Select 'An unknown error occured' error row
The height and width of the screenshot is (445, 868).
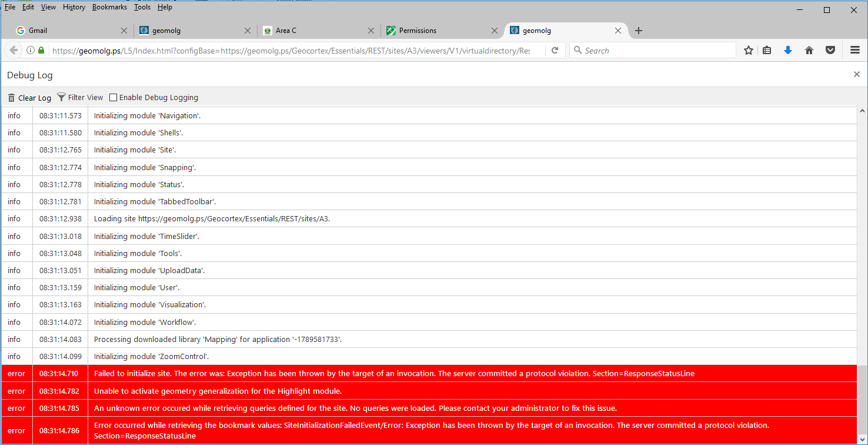[x=429, y=408]
